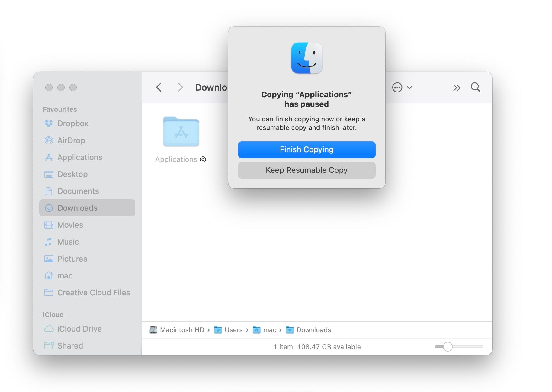Click the iCloud section header
552x392 pixels.
[x=53, y=315]
